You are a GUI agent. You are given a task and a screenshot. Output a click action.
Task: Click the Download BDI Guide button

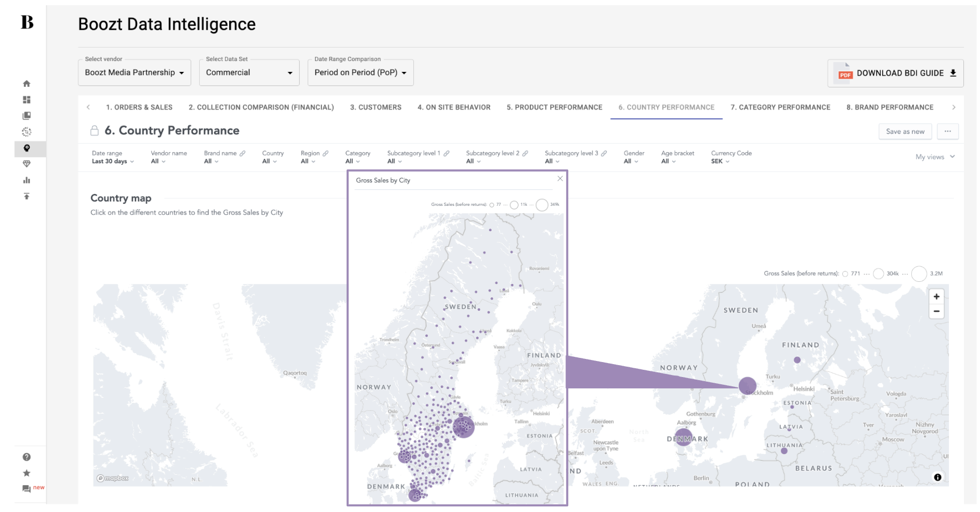pos(896,73)
